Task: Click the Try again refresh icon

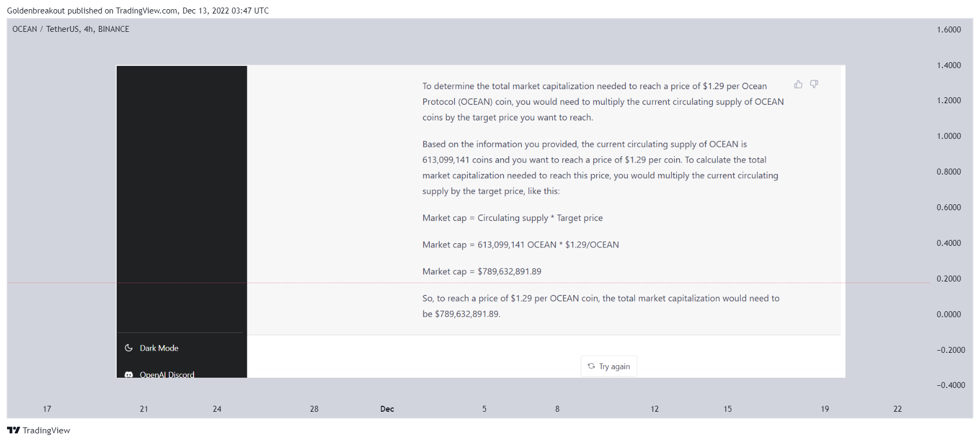Action: (591, 366)
